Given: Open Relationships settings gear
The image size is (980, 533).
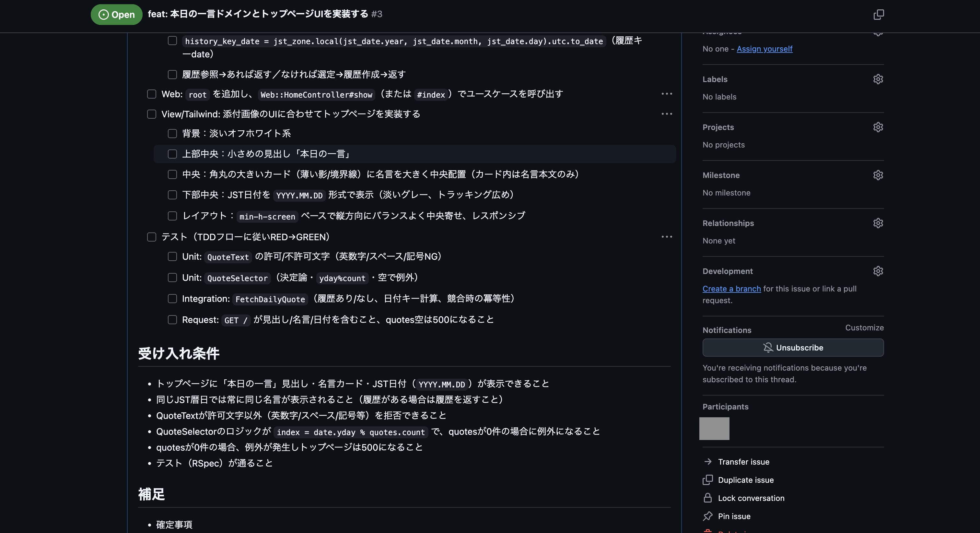Looking at the screenshot, I should 878,223.
